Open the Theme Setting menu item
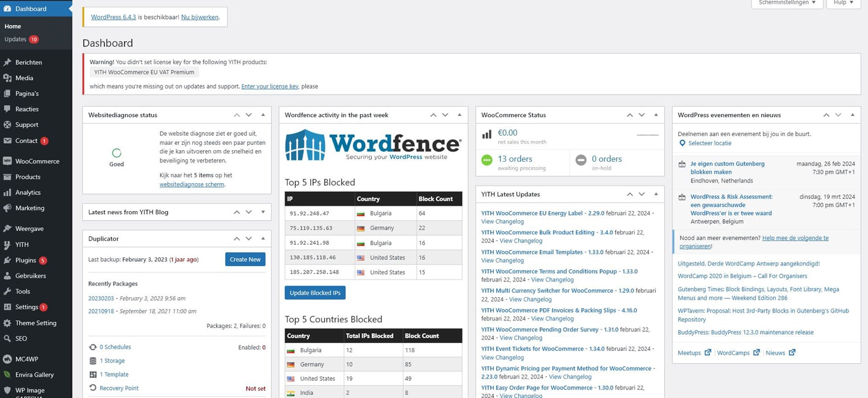Viewport: 868px width, 398px height. pos(36,323)
